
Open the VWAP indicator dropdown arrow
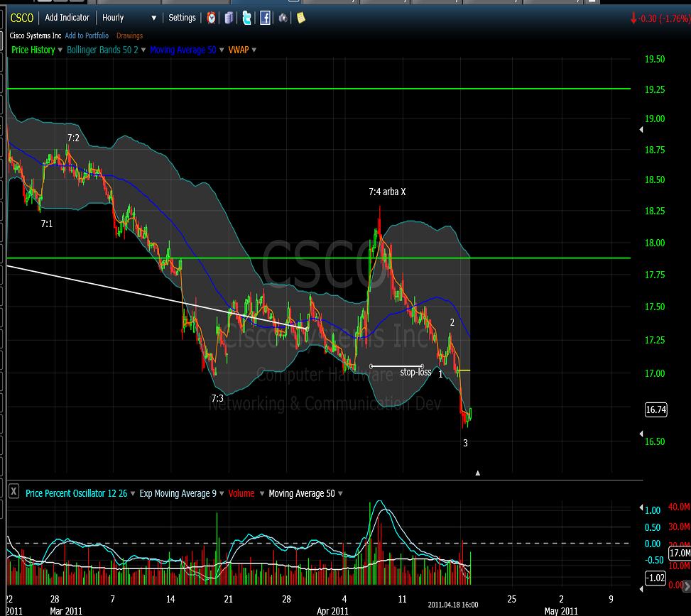point(254,50)
